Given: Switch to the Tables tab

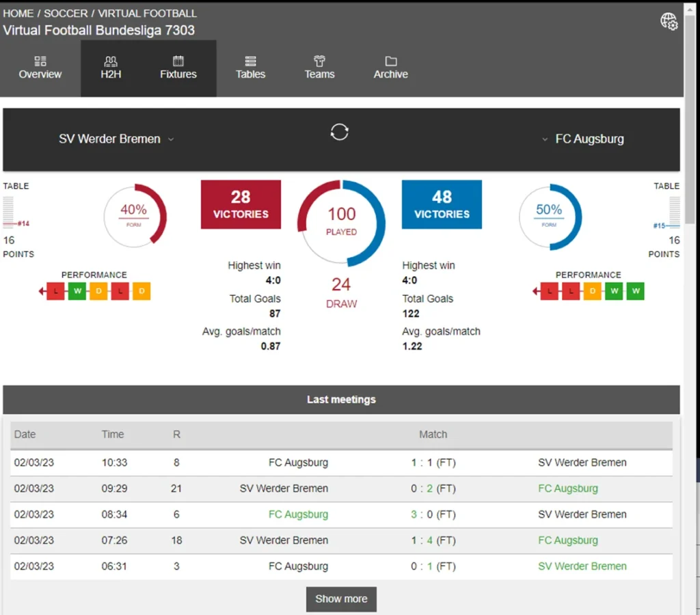Looking at the screenshot, I should coord(250,68).
